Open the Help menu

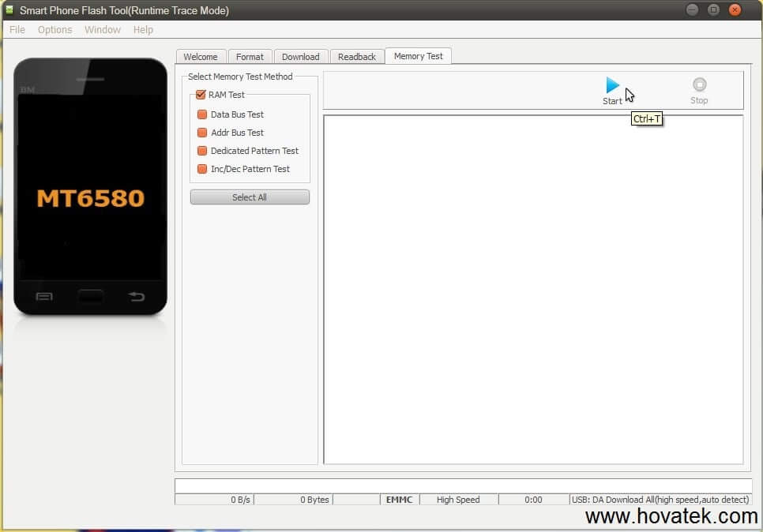[143, 29]
